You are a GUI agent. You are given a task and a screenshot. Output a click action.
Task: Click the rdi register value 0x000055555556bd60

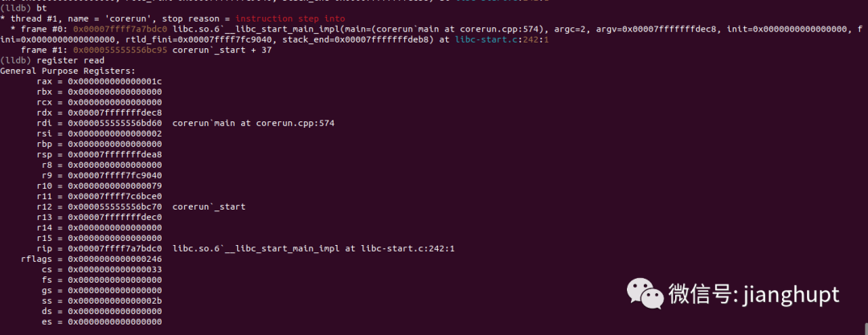point(115,123)
